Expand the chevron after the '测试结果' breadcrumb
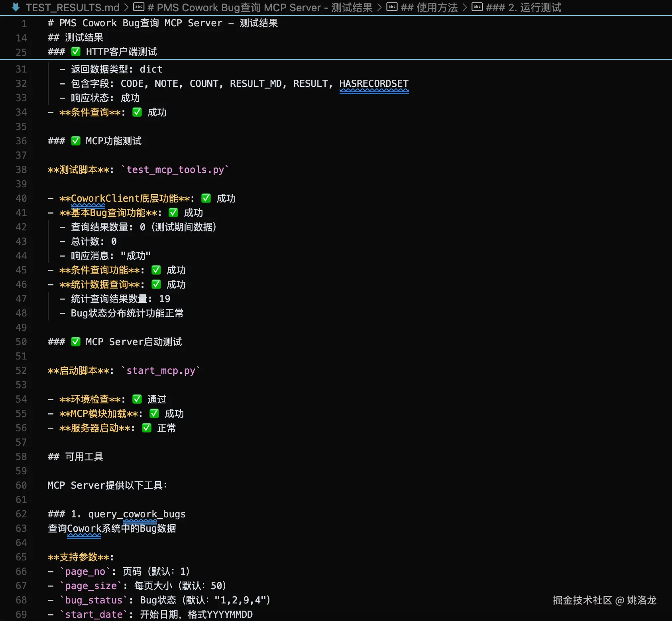Image resolution: width=672 pixels, height=621 pixels. [x=379, y=8]
